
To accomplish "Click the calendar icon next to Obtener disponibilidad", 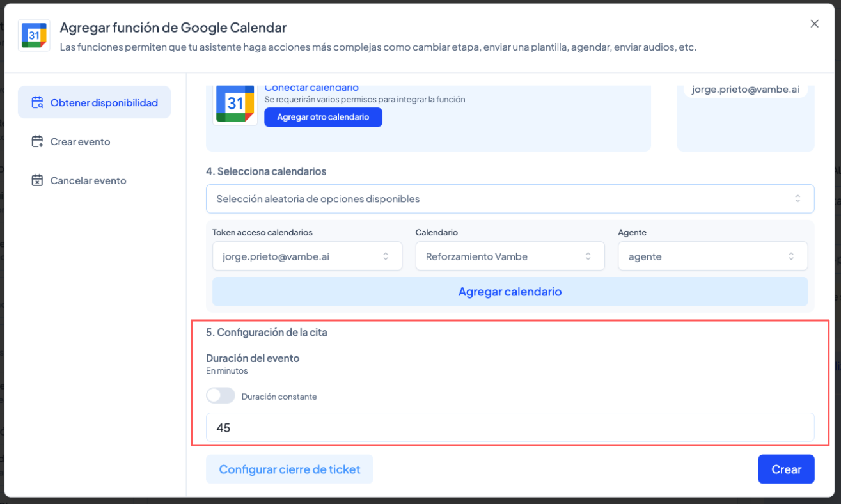I will [x=37, y=102].
